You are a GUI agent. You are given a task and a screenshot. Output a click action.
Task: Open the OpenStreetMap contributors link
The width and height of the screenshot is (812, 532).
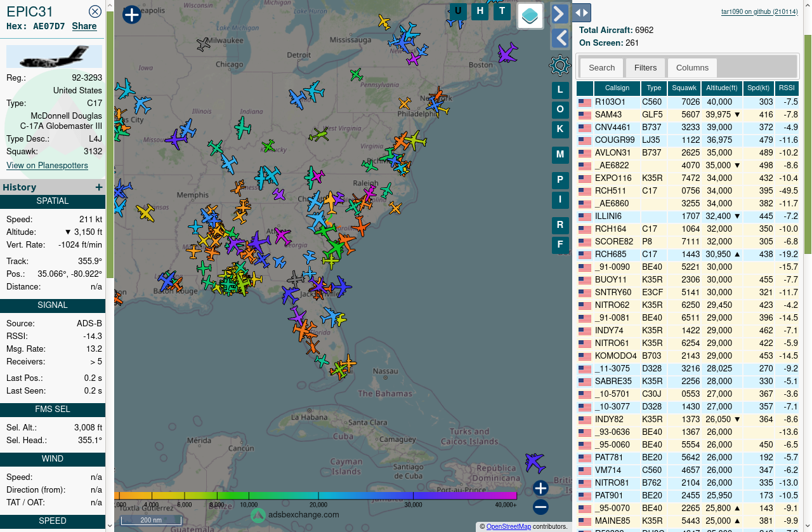509,526
